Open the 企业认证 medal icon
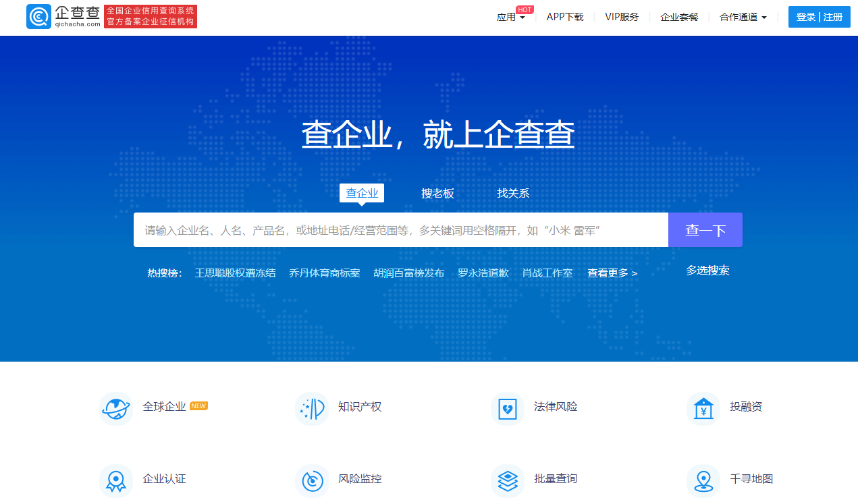858x504 pixels. [115, 480]
